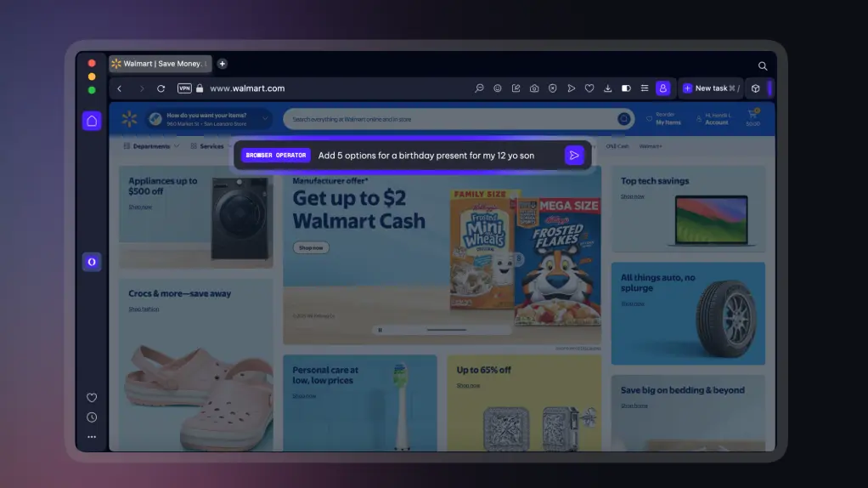
Task: Click the snapshot camera icon in toolbar
Action: pos(534,88)
